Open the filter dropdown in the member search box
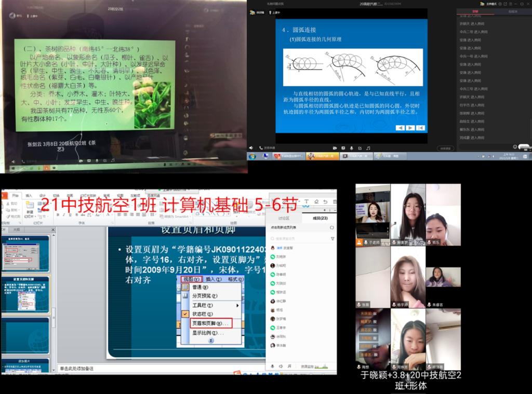 (x=332, y=239)
